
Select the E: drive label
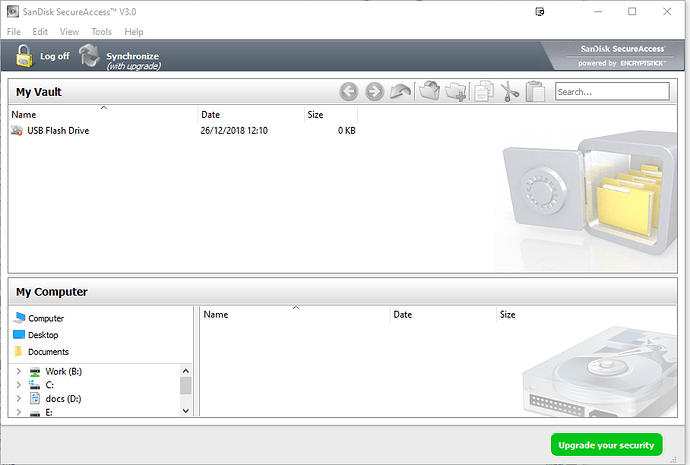(49, 412)
